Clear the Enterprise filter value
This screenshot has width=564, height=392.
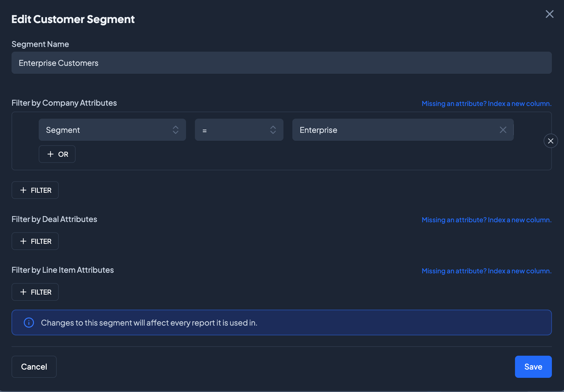pos(503,130)
